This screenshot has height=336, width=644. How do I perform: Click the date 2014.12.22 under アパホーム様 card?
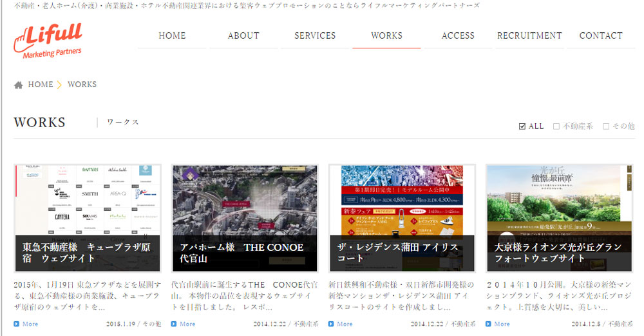coord(286,324)
